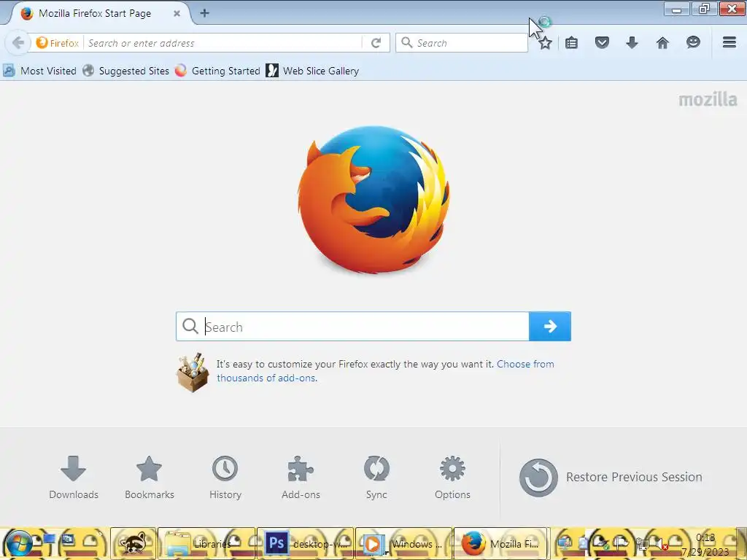This screenshot has height=560, width=747.
Task: Open a new tab with plus button
Action: 204,13
